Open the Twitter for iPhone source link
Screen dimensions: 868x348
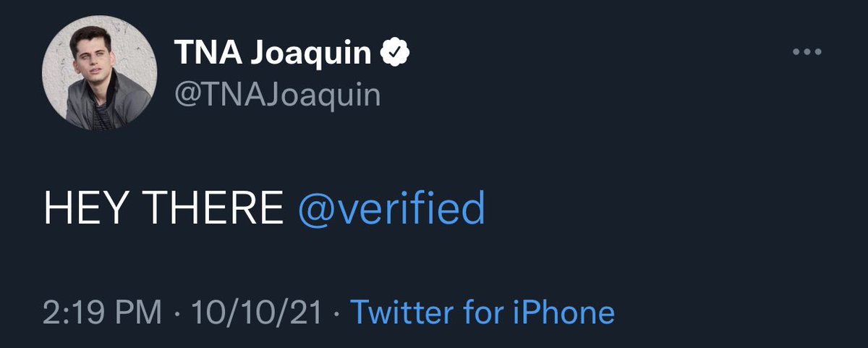tap(482, 313)
